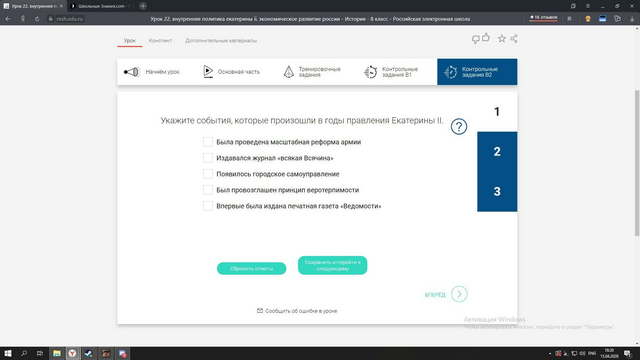Click the 'Вперёд' arrow circle icon

[x=459, y=294]
